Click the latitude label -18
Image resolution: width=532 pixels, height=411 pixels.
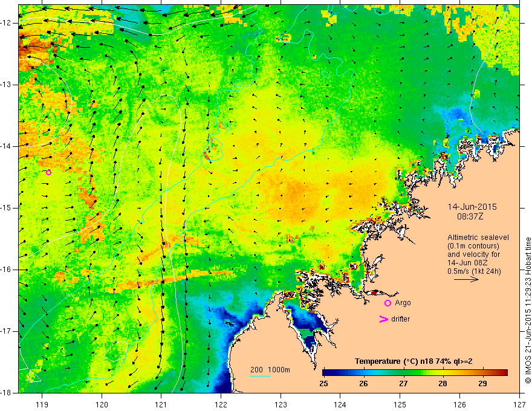coord(7,393)
